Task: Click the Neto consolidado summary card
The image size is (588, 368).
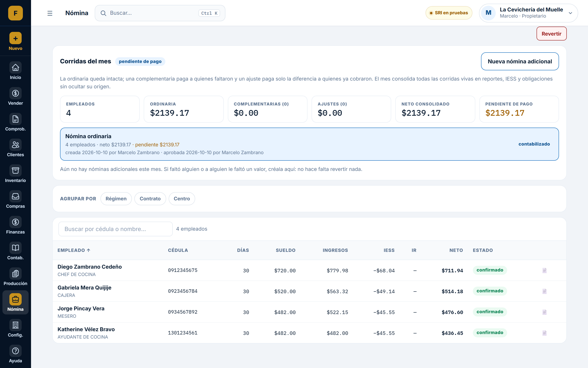Action: coord(435,109)
